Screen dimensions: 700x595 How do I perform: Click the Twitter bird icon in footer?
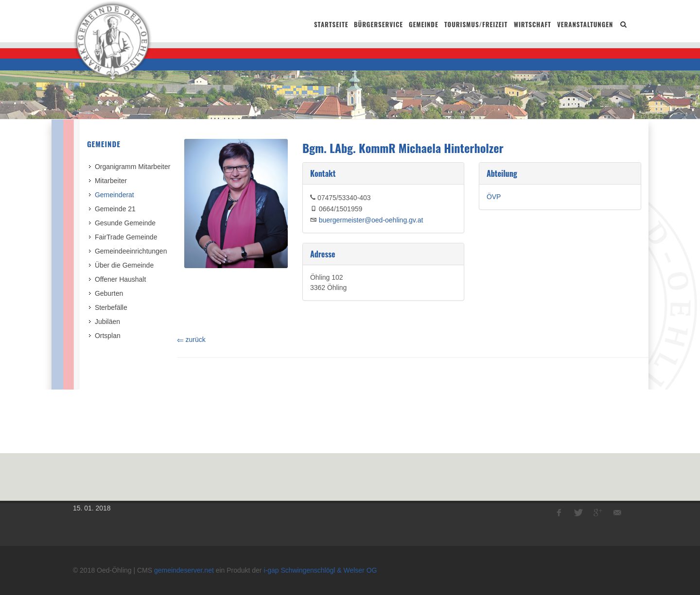[578, 512]
